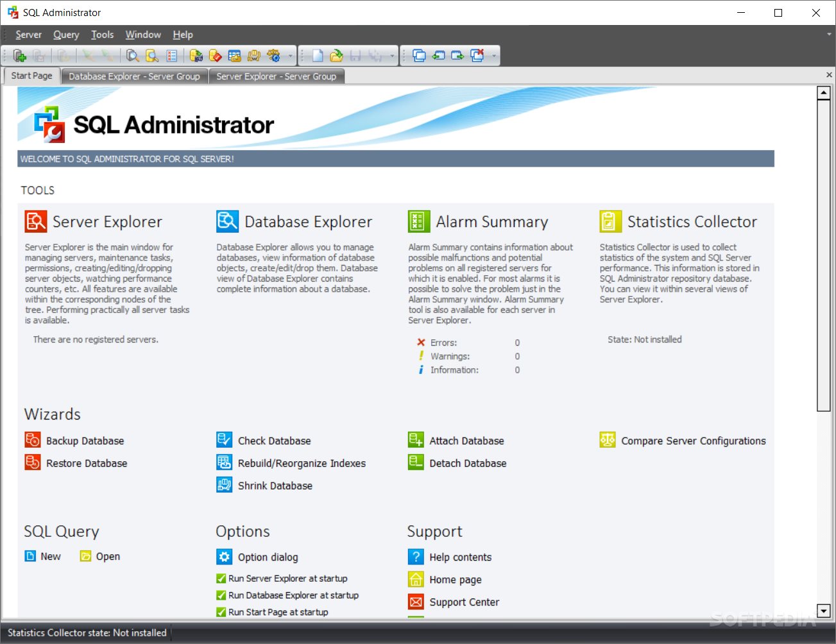Open Database Explorer from the yellow magnifier toolbar icon
This screenshot has height=644, width=836.
pos(152,56)
